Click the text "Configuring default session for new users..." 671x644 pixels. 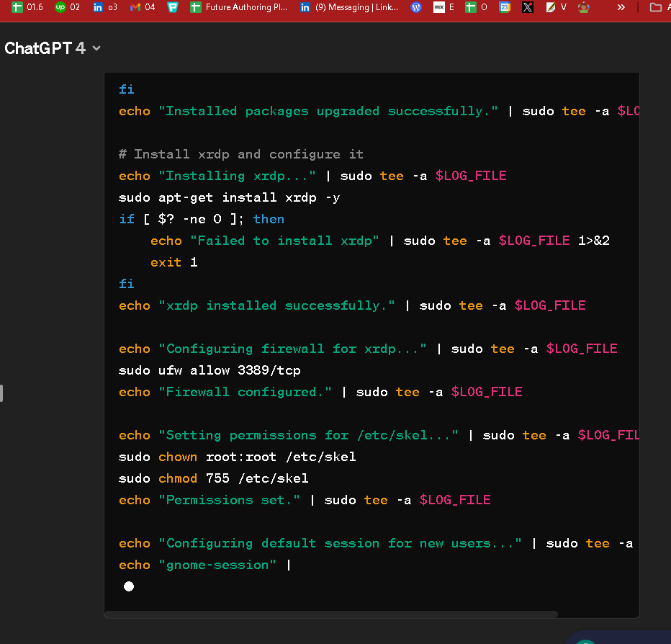coord(340,543)
